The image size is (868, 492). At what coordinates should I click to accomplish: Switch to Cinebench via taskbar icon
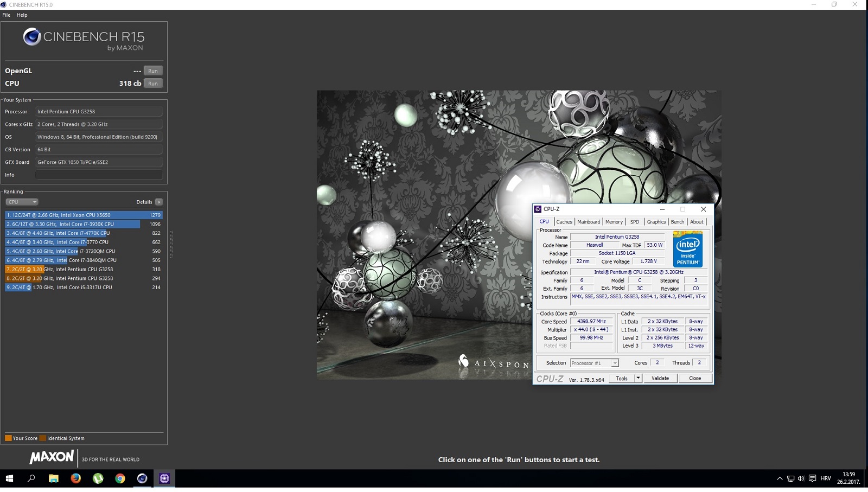pyautogui.click(x=142, y=478)
